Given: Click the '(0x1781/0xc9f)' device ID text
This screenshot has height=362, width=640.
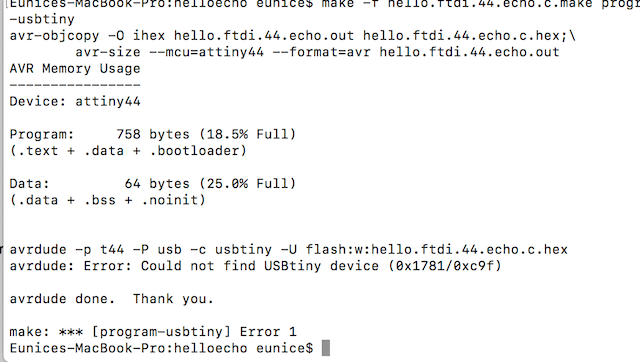Looking at the screenshot, I should [444, 266].
